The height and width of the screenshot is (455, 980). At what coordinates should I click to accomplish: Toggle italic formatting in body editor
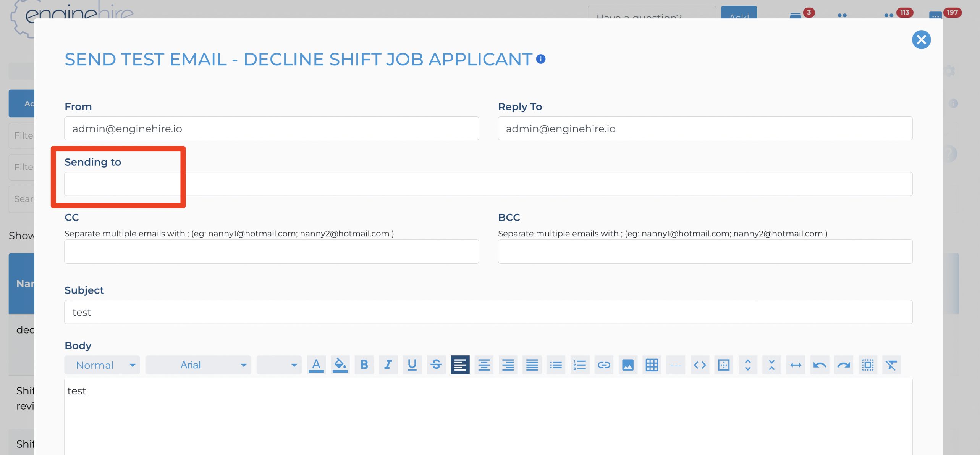(388, 365)
